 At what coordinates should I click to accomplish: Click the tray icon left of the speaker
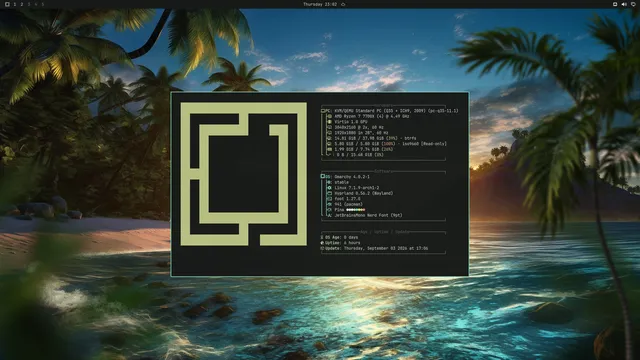coord(615,4)
